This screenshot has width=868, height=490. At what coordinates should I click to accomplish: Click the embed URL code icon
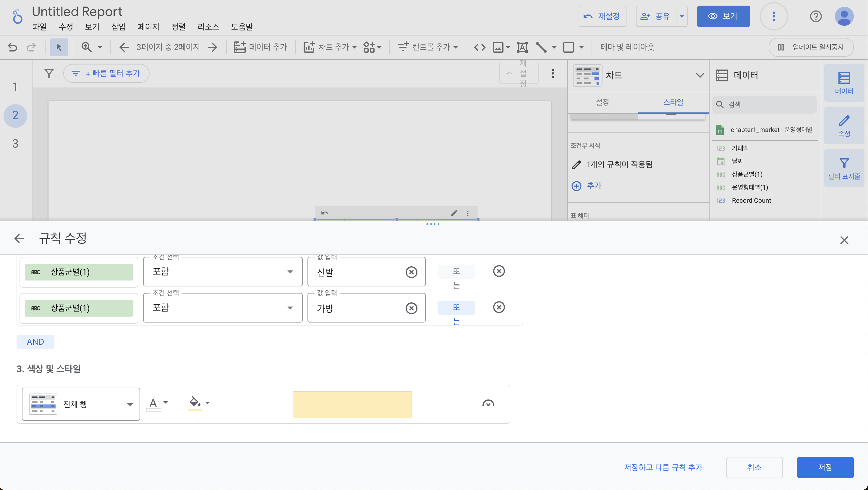pyautogui.click(x=480, y=47)
